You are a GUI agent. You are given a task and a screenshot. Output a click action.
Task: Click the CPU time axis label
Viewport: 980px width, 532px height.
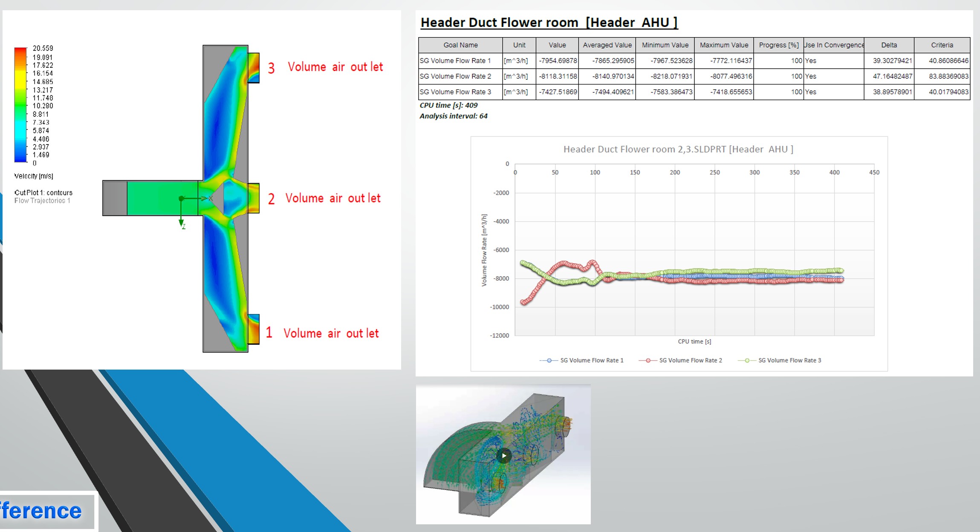(x=694, y=341)
